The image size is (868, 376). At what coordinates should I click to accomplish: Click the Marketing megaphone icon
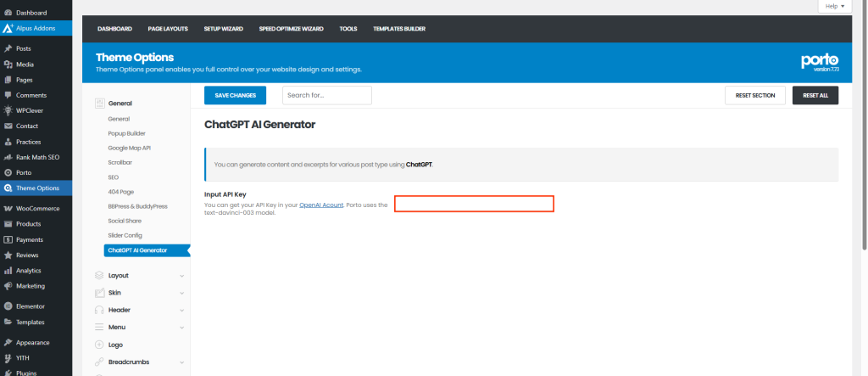coord(8,286)
